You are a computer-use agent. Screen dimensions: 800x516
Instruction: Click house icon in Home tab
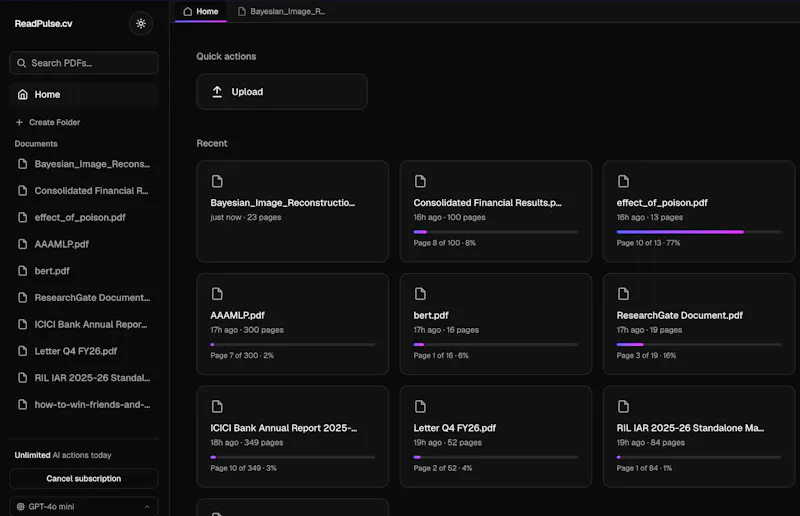click(x=188, y=11)
